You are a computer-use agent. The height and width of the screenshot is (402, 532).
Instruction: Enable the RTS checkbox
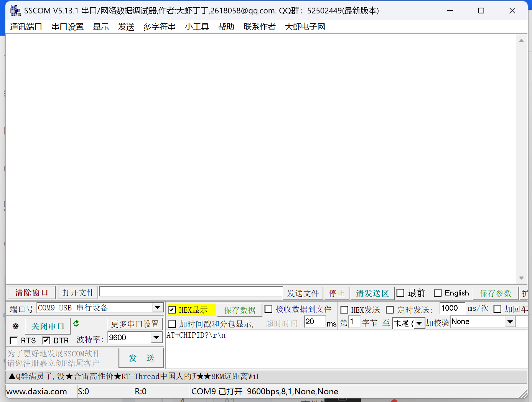13,340
